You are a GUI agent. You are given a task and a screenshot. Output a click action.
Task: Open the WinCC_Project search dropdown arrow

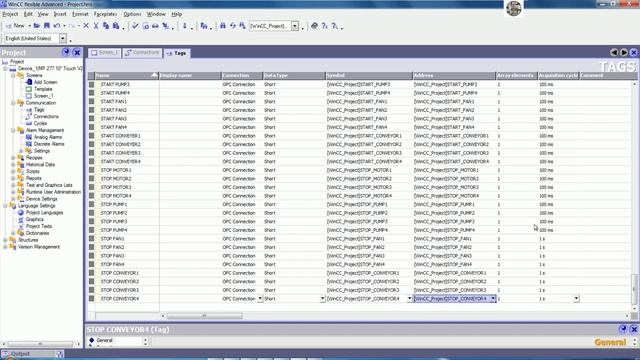tap(295, 26)
